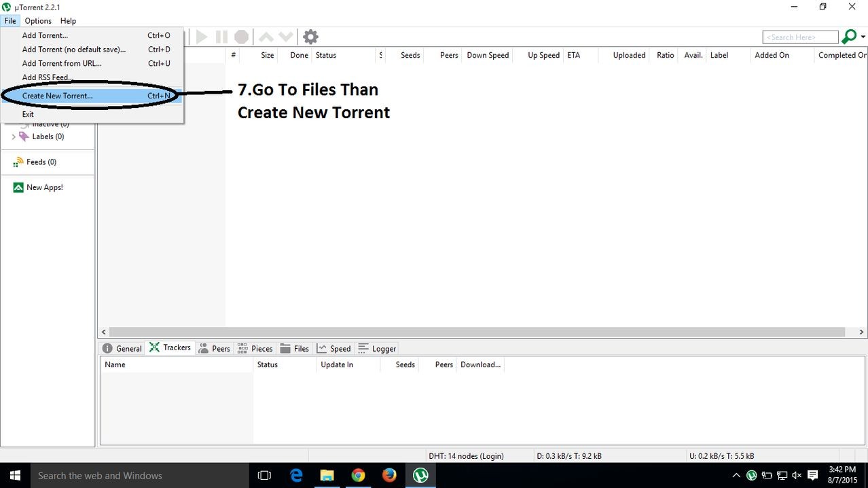
Task: Expand the Labels (0) tree node
Action: (14, 136)
